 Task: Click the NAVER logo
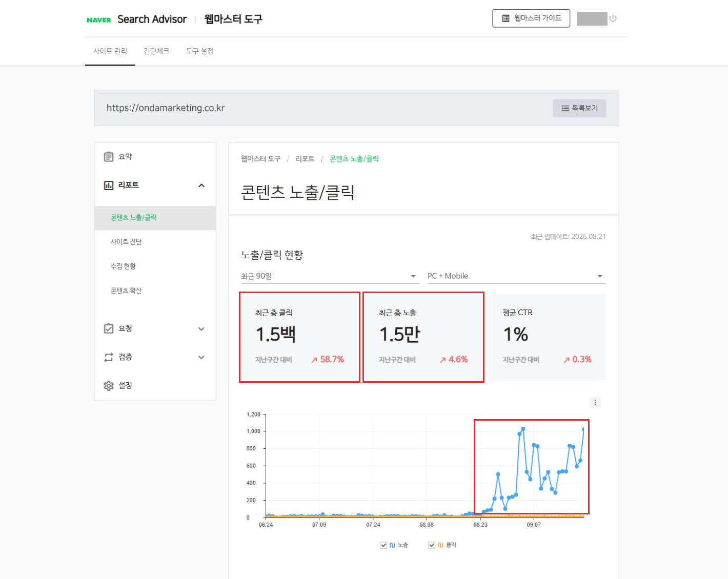(x=99, y=20)
